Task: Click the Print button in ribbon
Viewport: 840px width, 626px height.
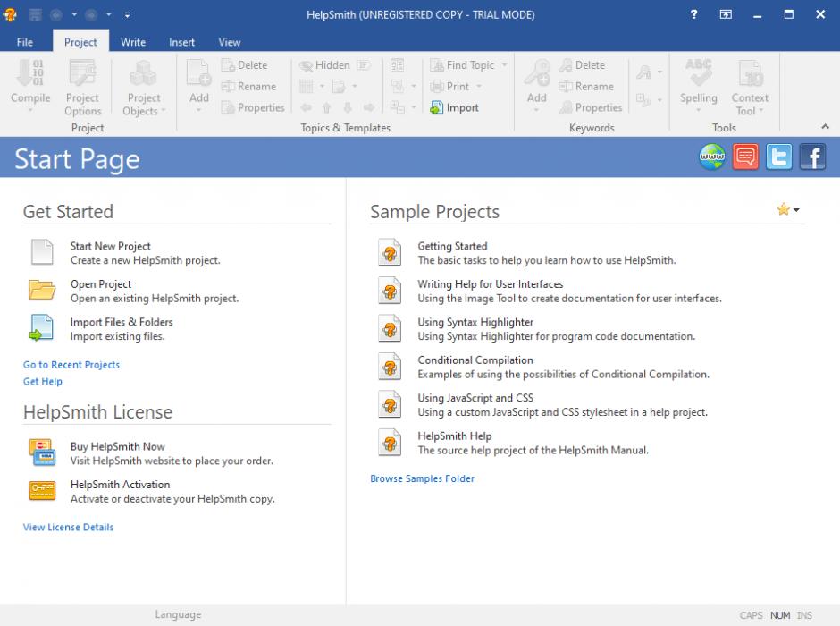Action: [450, 86]
